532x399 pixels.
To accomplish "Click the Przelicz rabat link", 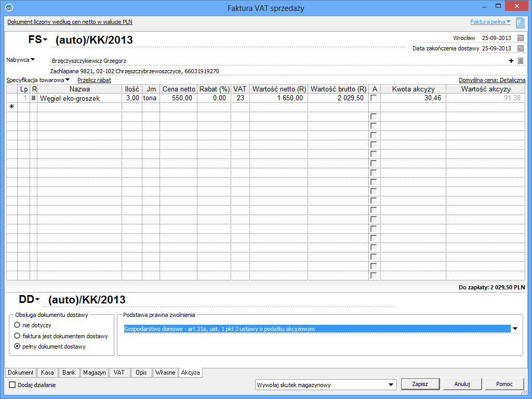I will 94,81.
